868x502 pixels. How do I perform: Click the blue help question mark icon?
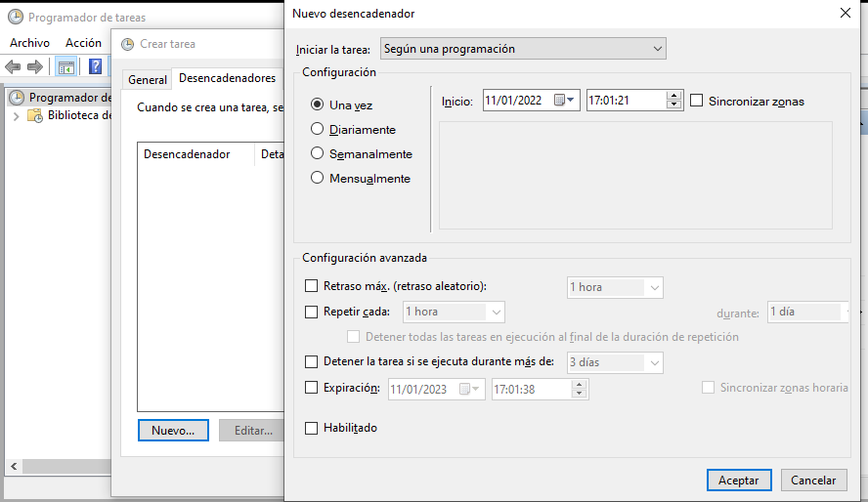96,66
